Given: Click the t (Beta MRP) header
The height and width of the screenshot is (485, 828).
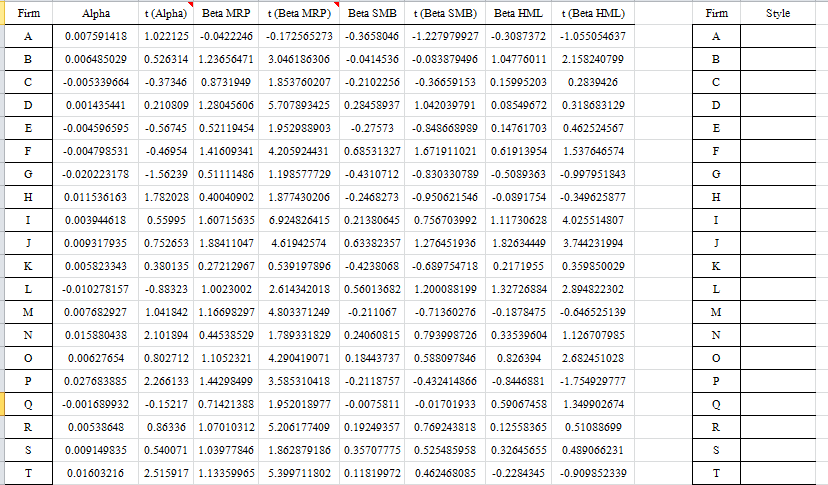Looking at the screenshot, I should pyautogui.click(x=299, y=13).
